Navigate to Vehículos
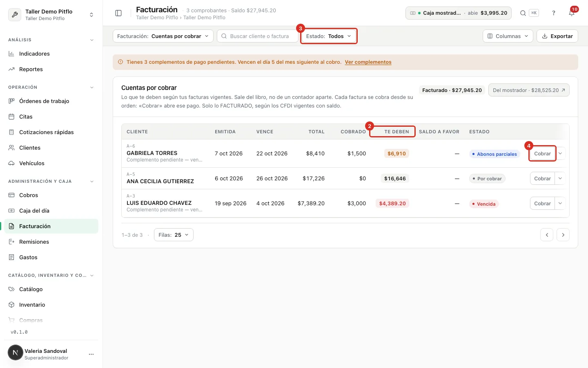The width and height of the screenshot is (588, 368). [x=51, y=163]
